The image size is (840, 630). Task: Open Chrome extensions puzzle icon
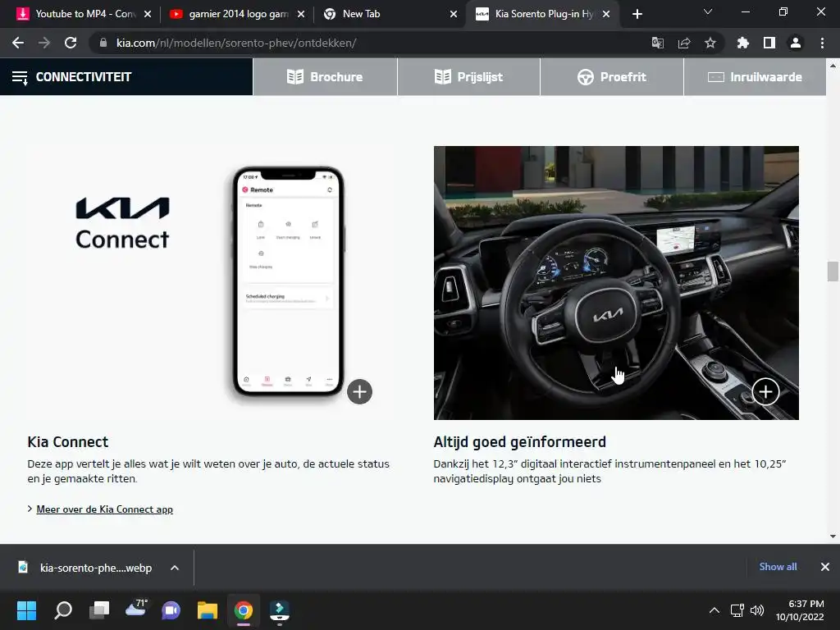742,43
